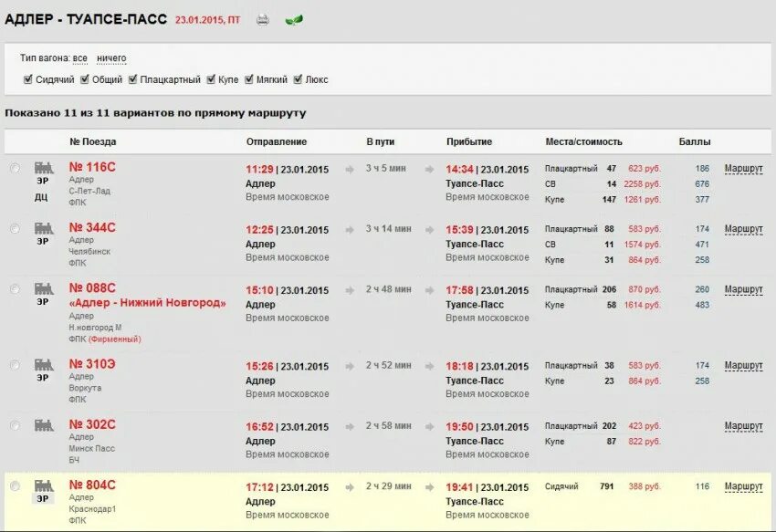Viewport: 776px width, 532px height.
Task: Toggle the Плацкартный checkbox
Action: click(132, 79)
